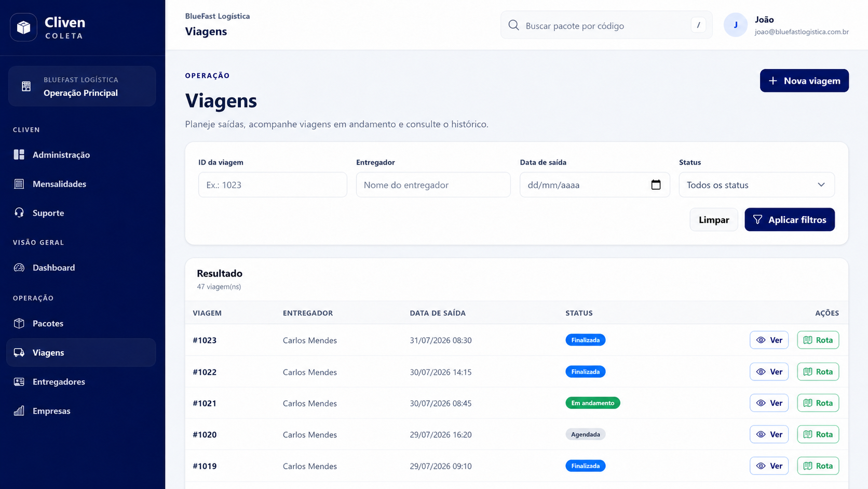Click Finalizada badge of trip #1019
This screenshot has height=489, width=868.
pos(586,466)
